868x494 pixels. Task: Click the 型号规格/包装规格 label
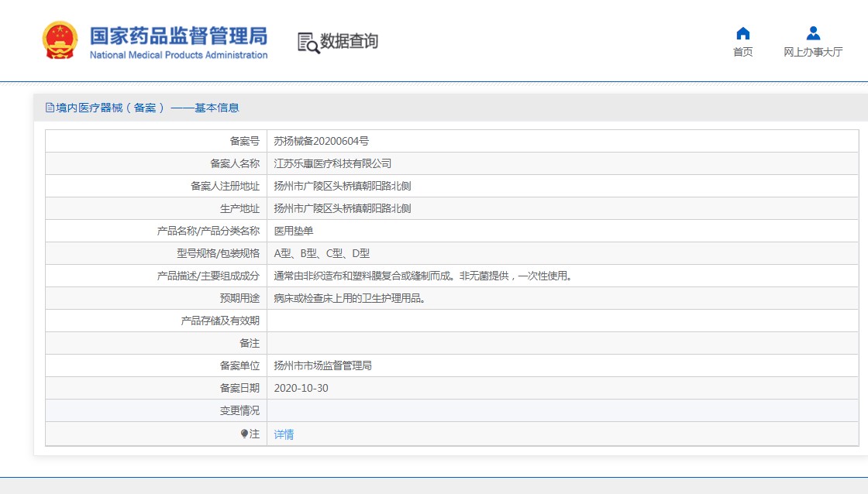(x=218, y=253)
